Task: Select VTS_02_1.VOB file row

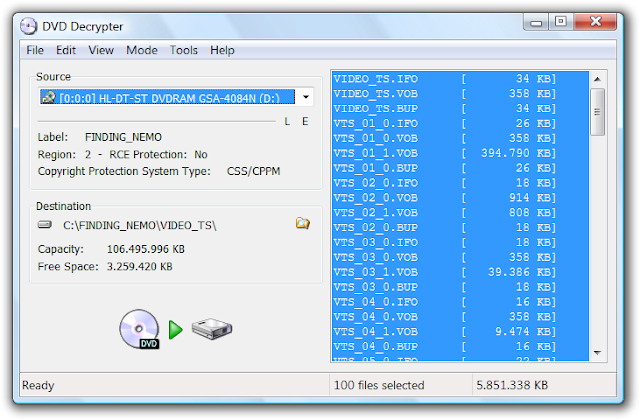Action: 460,213
